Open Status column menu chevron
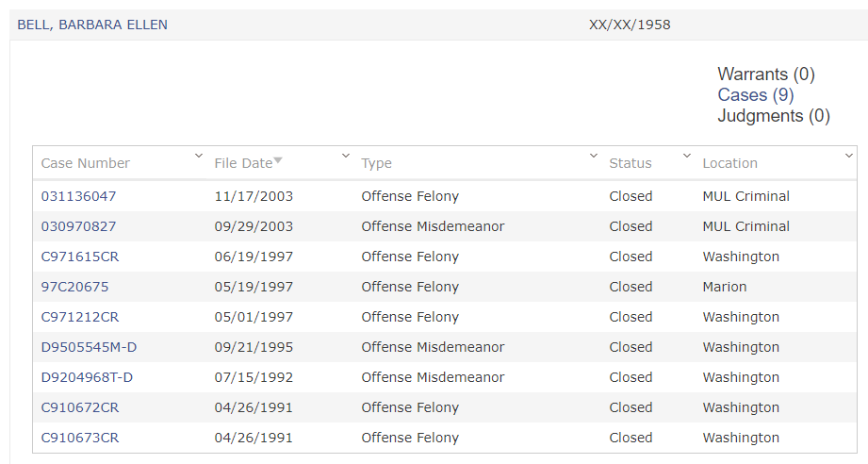 686,157
